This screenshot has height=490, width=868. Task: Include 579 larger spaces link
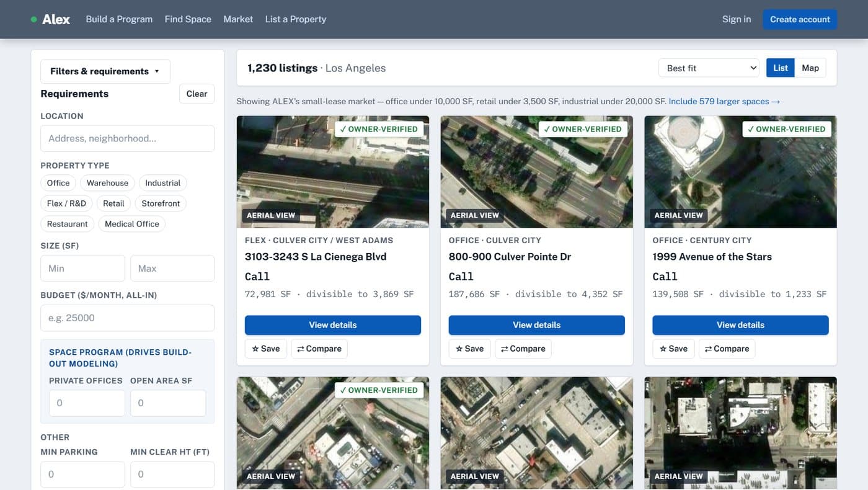pyautogui.click(x=724, y=101)
